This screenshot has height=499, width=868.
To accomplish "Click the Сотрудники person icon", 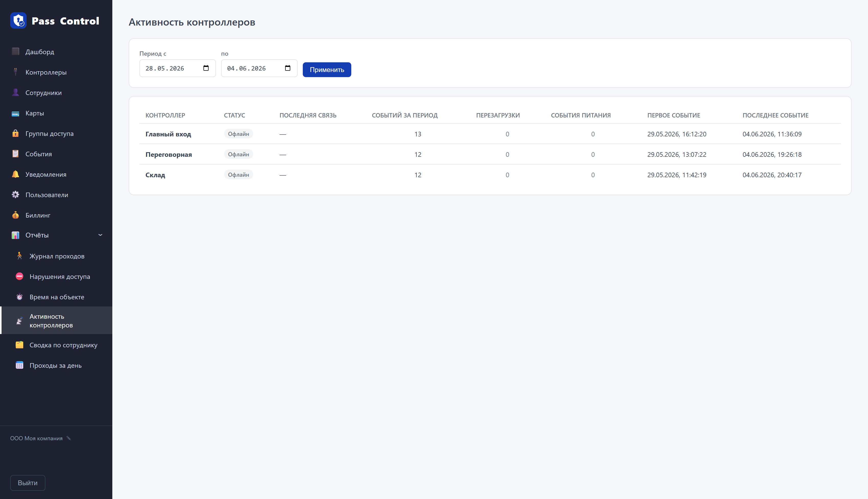I will [x=15, y=92].
